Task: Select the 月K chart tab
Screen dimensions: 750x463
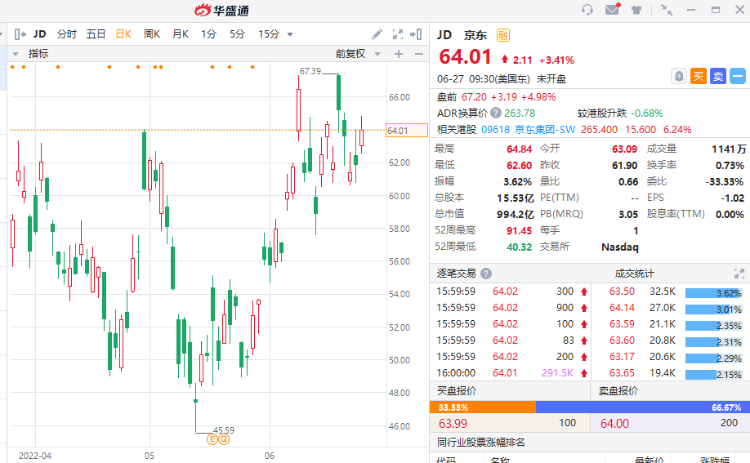Action: coord(180,34)
